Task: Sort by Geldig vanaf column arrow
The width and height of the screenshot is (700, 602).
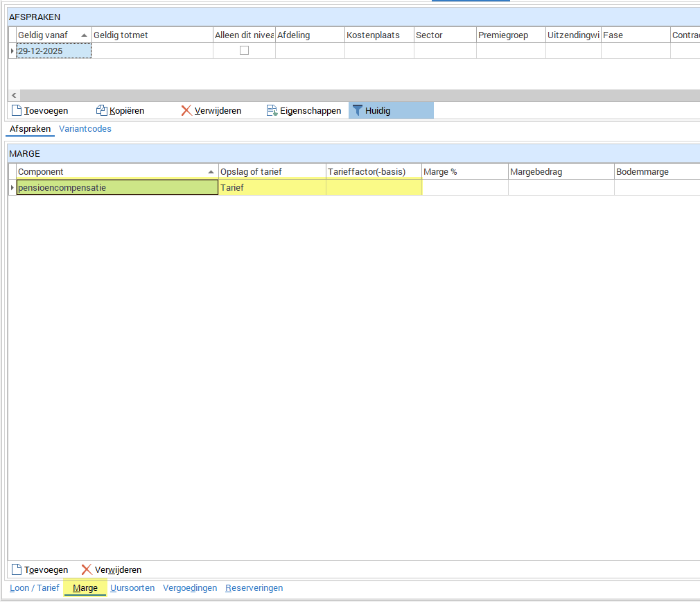Action: 84,35
